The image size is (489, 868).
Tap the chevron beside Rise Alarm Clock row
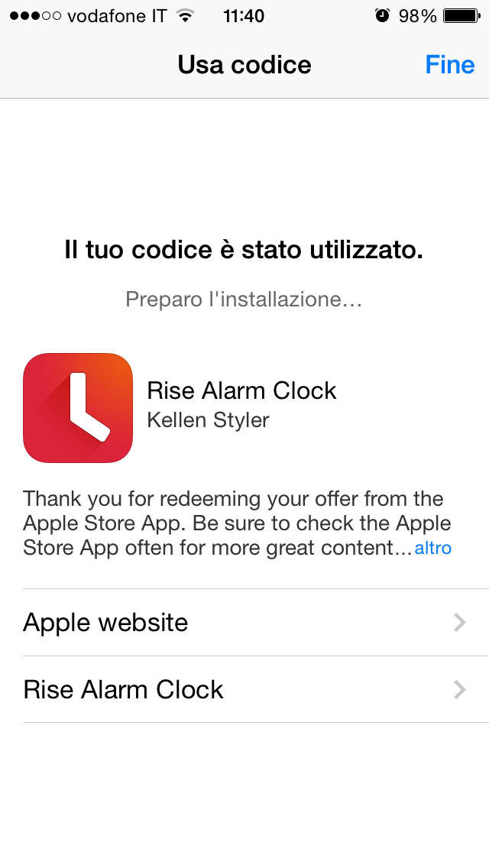click(460, 690)
